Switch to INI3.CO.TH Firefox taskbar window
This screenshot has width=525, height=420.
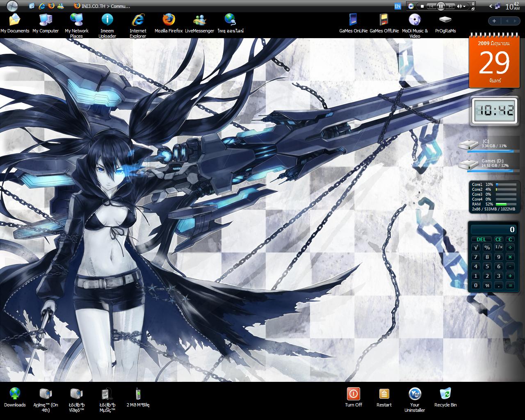click(102, 6)
